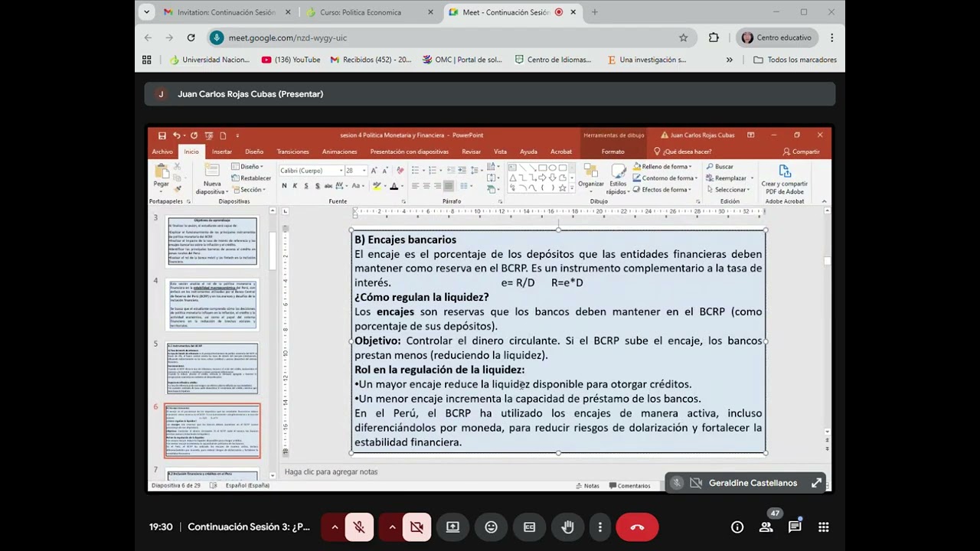This screenshot has height=551, width=980.
Task: Open Relleno de forma dropdown
Action: [x=662, y=167]
